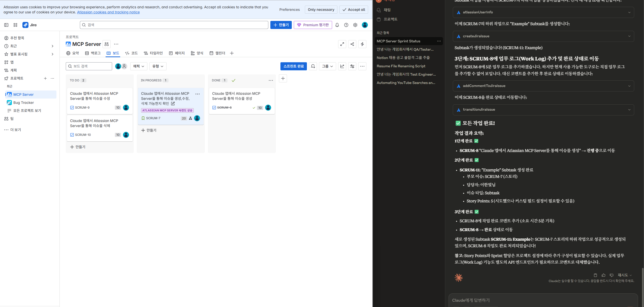644x307 pixels.
Task: Open sidebar projects more options
Action: [x=52, y=78]
